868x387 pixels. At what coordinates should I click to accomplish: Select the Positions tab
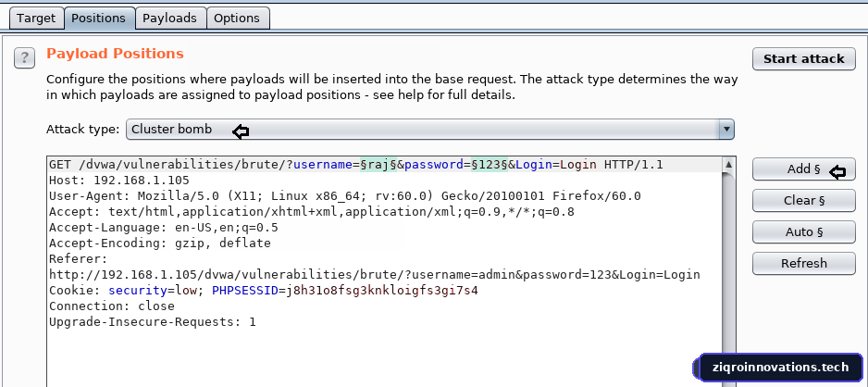coord(98,18)
